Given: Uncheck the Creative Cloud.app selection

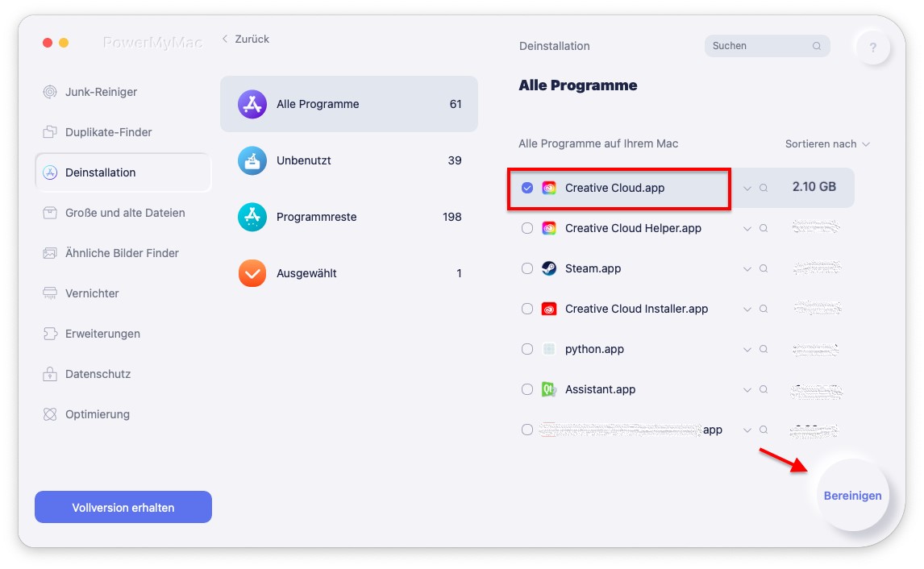Looking at the screenshot, I should [527, 188].
